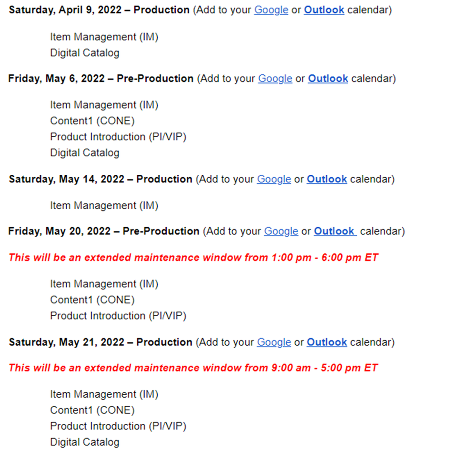
Task: Add May 6 Pre-Production to Google calendar
Action: click(275, 79)
